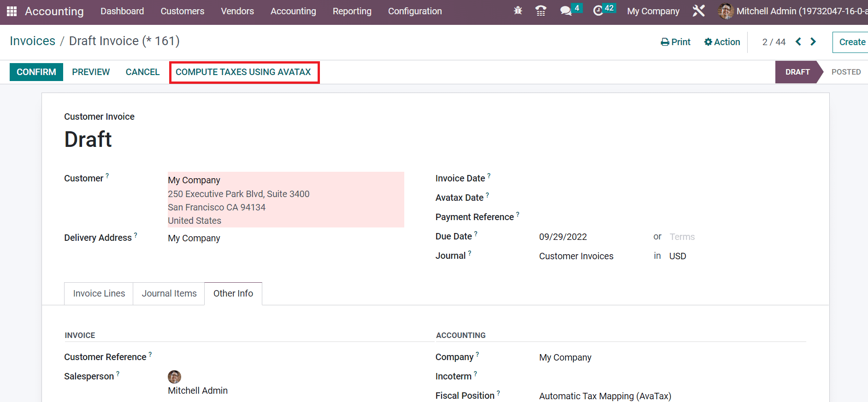The height and width of the screenshot is (402, 868).
Task: Click the Posted status stage
Action: 845,72
